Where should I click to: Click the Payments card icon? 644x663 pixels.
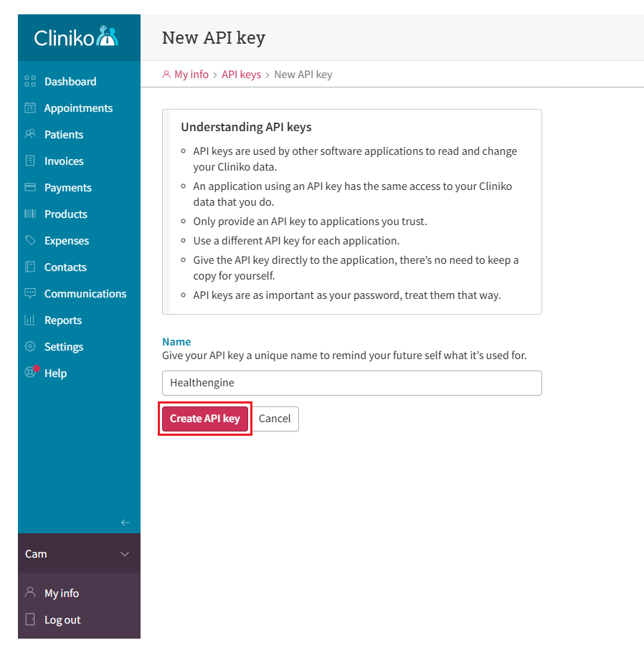[x=30, y=187]
